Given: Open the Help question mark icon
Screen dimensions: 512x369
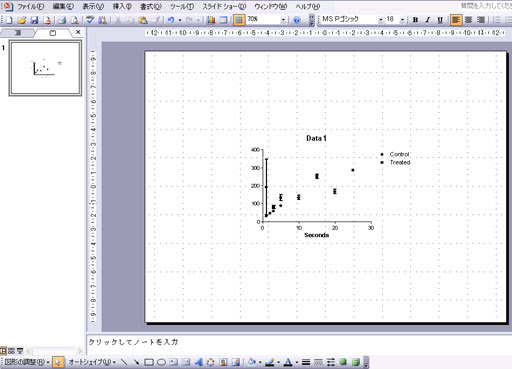Looking at the screenshot, I should coord(297,20).
